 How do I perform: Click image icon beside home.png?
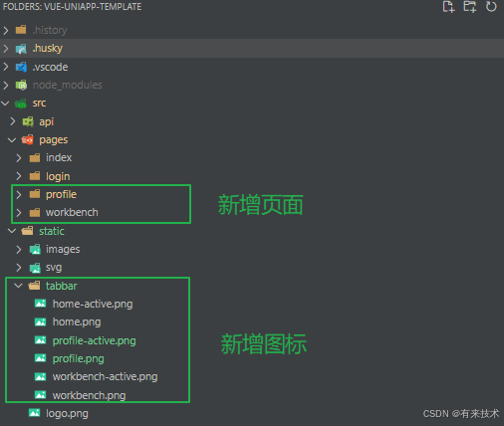coord(41,321)
